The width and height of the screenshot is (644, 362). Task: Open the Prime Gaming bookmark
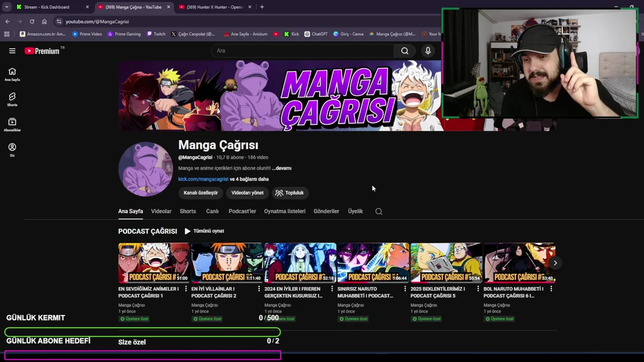coord(124,34)
